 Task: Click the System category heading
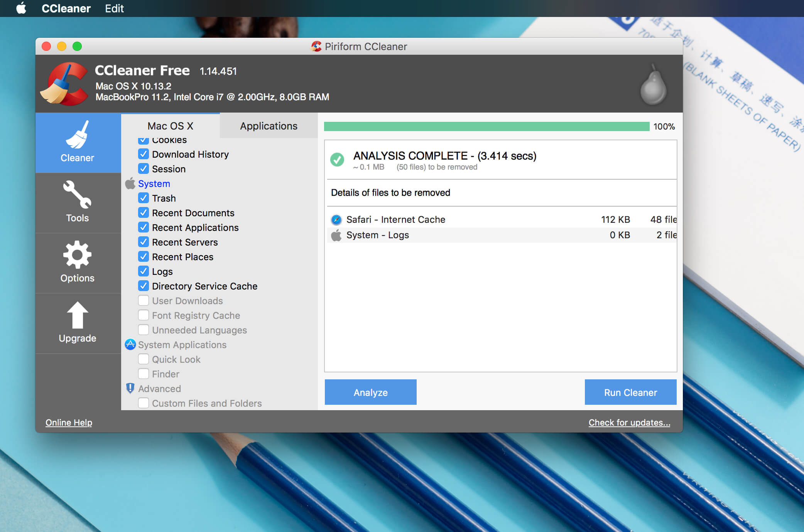(x=154, y=184)
